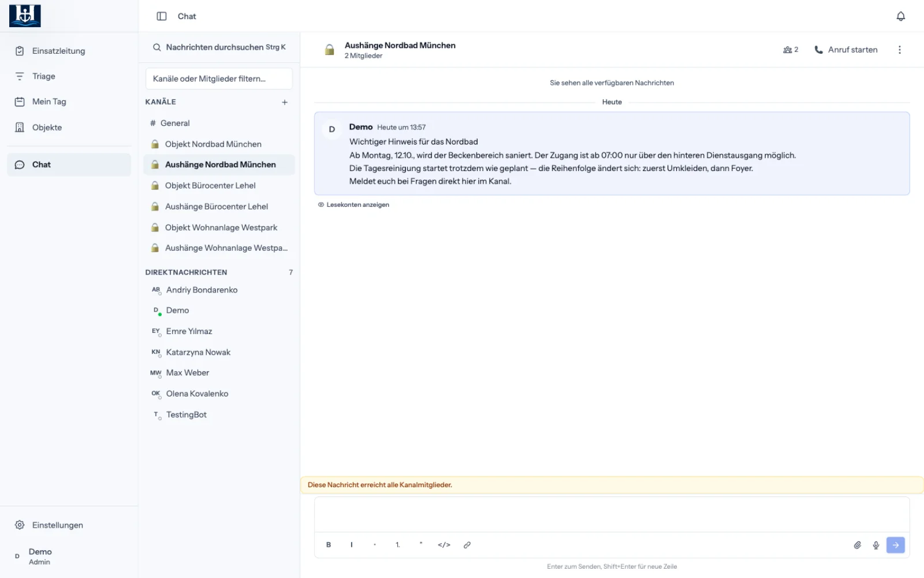
Task: Open direct message with Katarzyna Nowak
Action: (x=219, y=352)
